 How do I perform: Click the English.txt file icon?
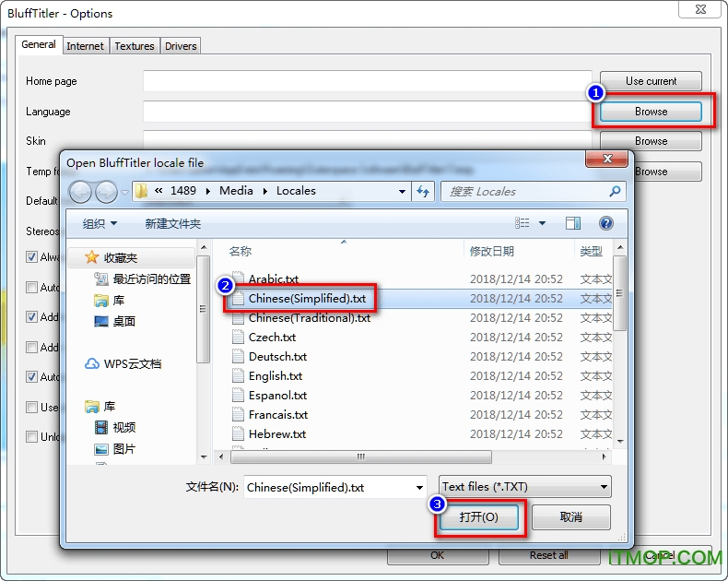238,375
